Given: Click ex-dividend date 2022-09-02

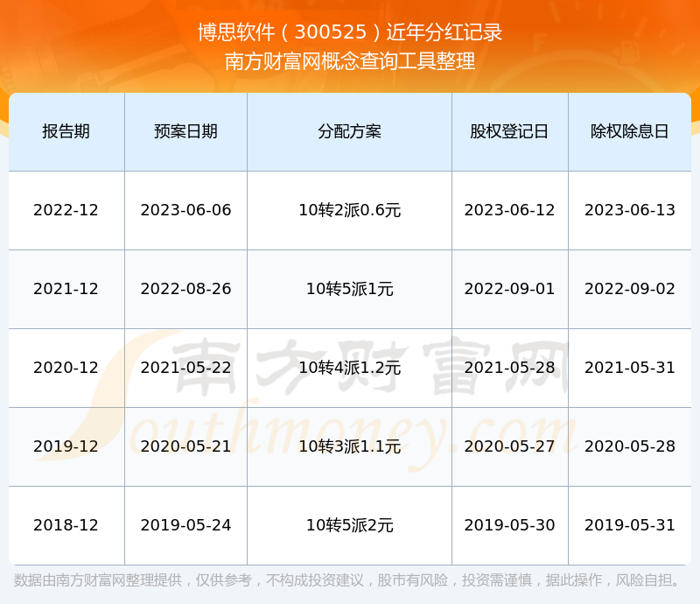Looking at the screenshot, I should coord(629,289).
